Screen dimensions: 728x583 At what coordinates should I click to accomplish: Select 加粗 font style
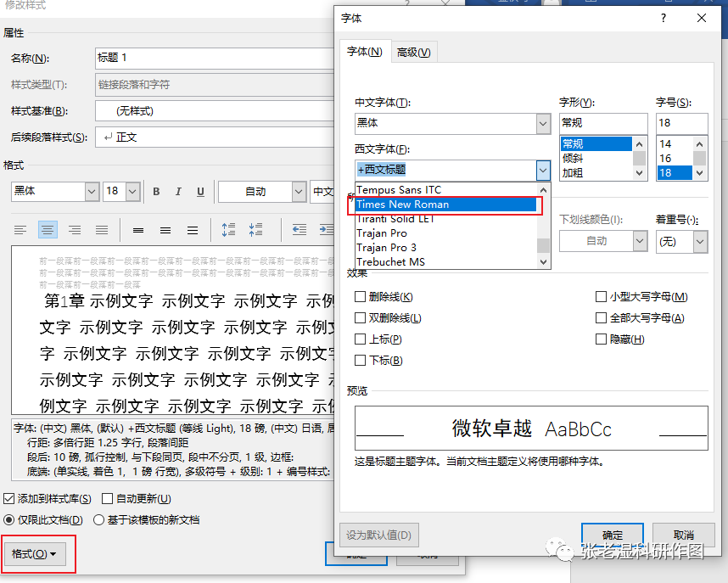click(596, 173)
